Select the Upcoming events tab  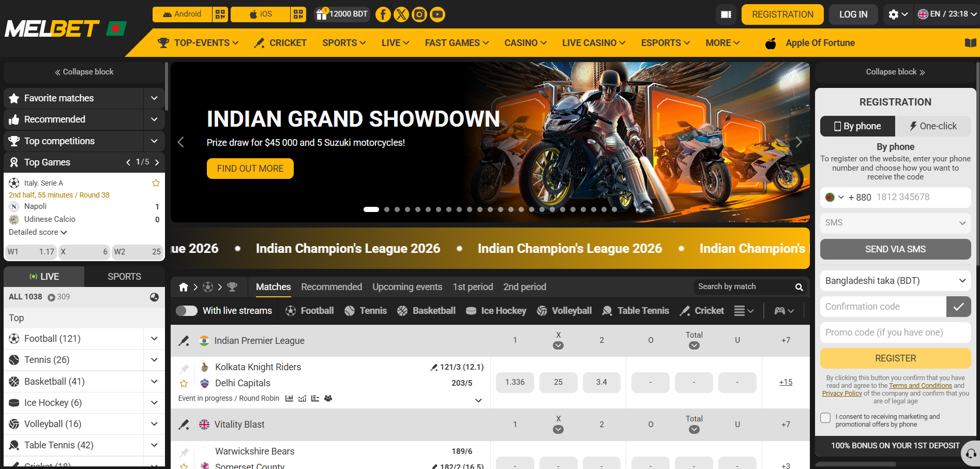point(407,287)
